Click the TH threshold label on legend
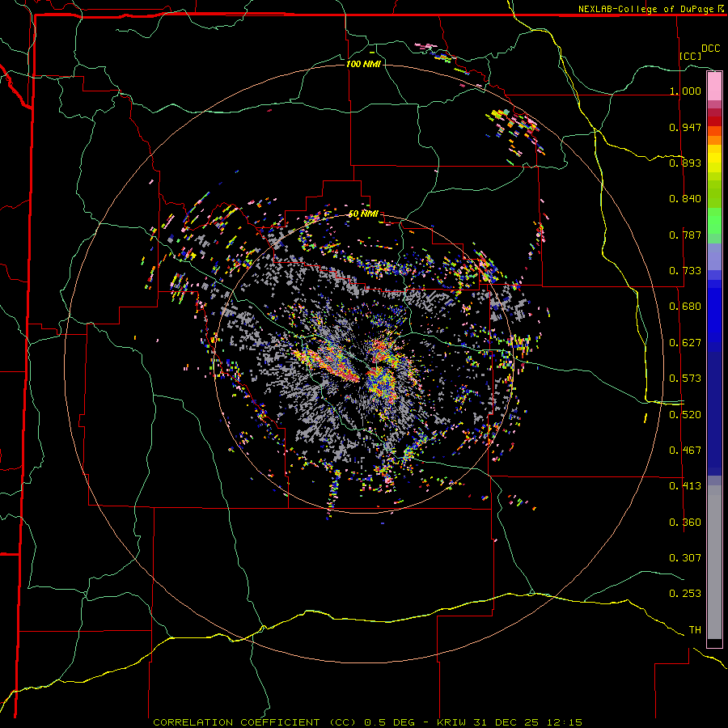The width and height of the screenshot is (728, 728). tap(695, 630)
